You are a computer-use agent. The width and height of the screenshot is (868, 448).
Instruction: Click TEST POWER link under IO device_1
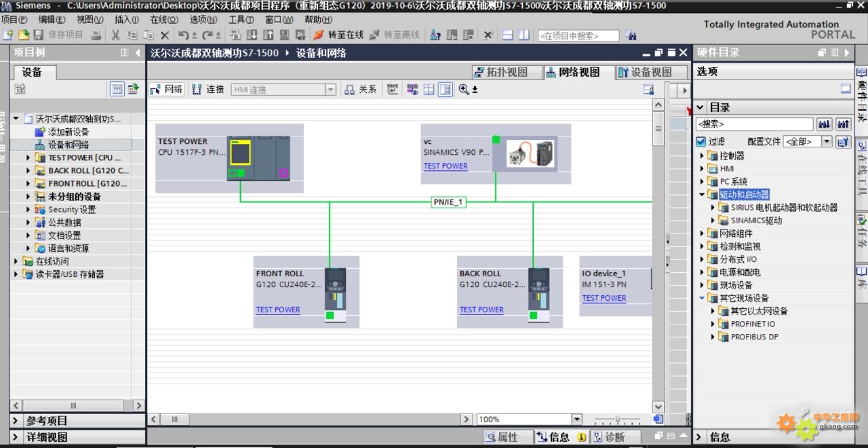pos(604,298)
